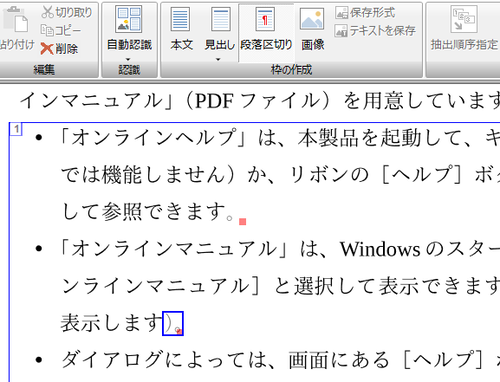Click the text PDF ファイル in top line
Image resolution: width=500 pixels, height=382 pixels.
coord(257,101)
